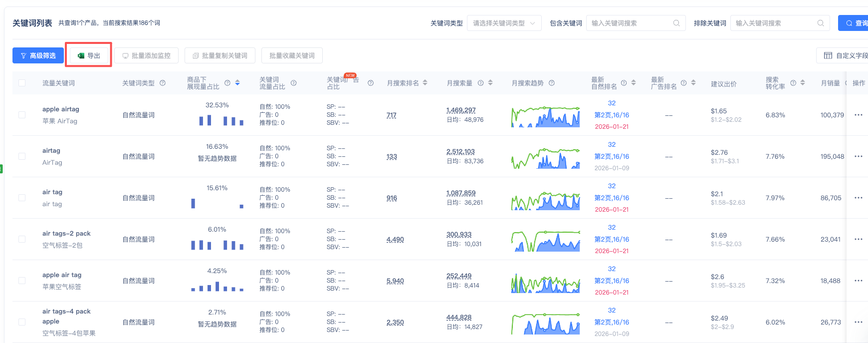Click 批量收藏关键词 button

click(x=292, y=55)
